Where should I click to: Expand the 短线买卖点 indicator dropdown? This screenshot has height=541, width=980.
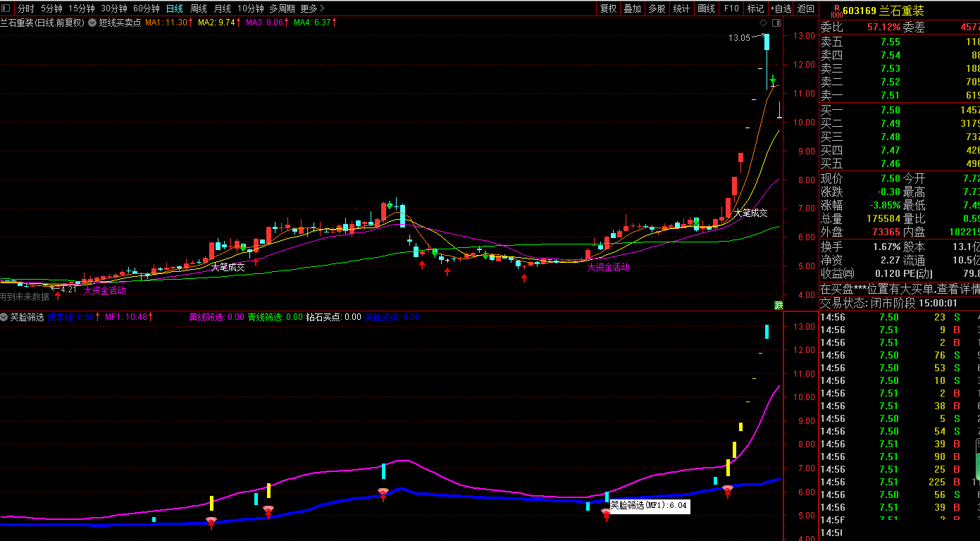point(92,23)
